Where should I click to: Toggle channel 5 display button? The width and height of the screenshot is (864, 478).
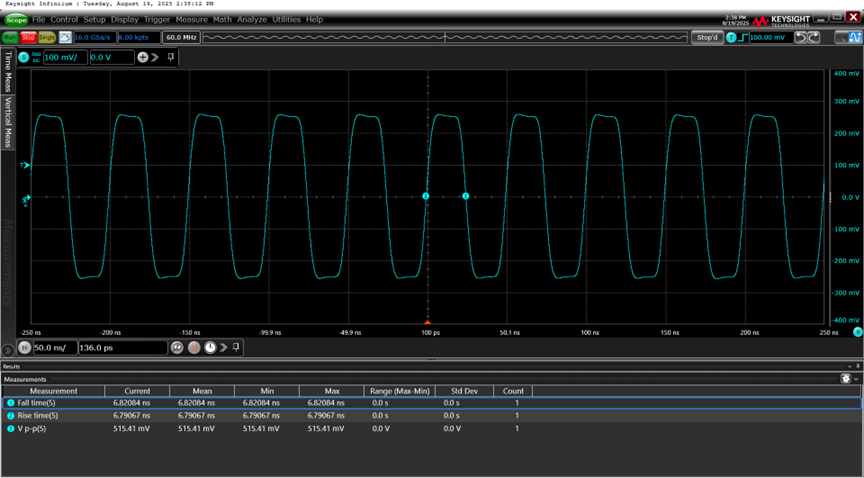(x=24, y=57)
